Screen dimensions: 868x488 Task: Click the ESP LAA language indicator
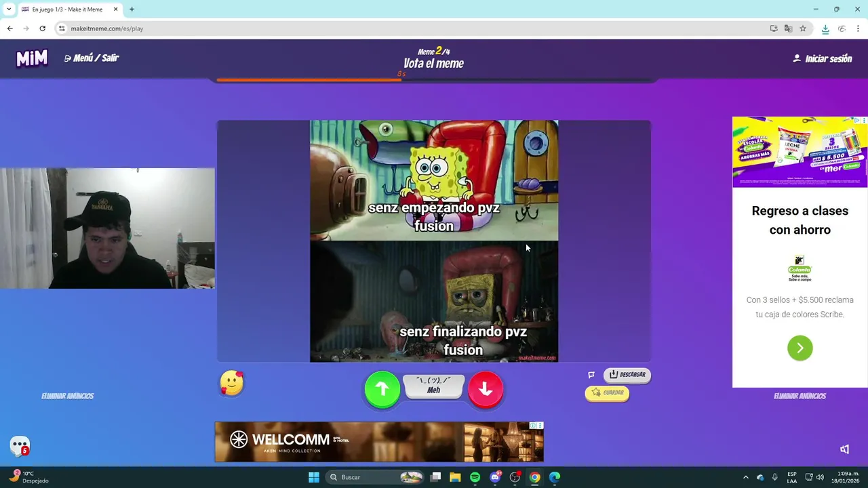pyautogui.click(x=792, y=477)
